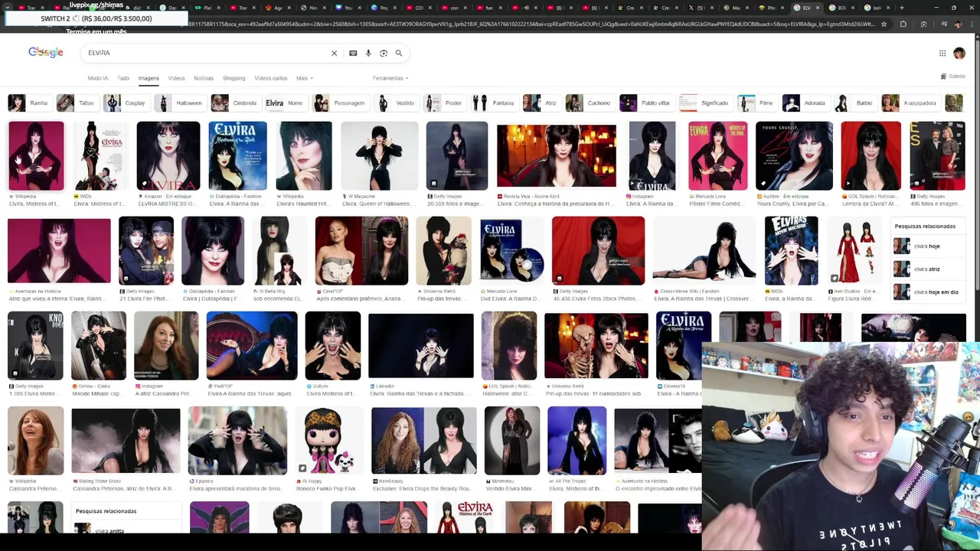Select the Imagens tab
This screenshot has height=551, width=980.
149,78
